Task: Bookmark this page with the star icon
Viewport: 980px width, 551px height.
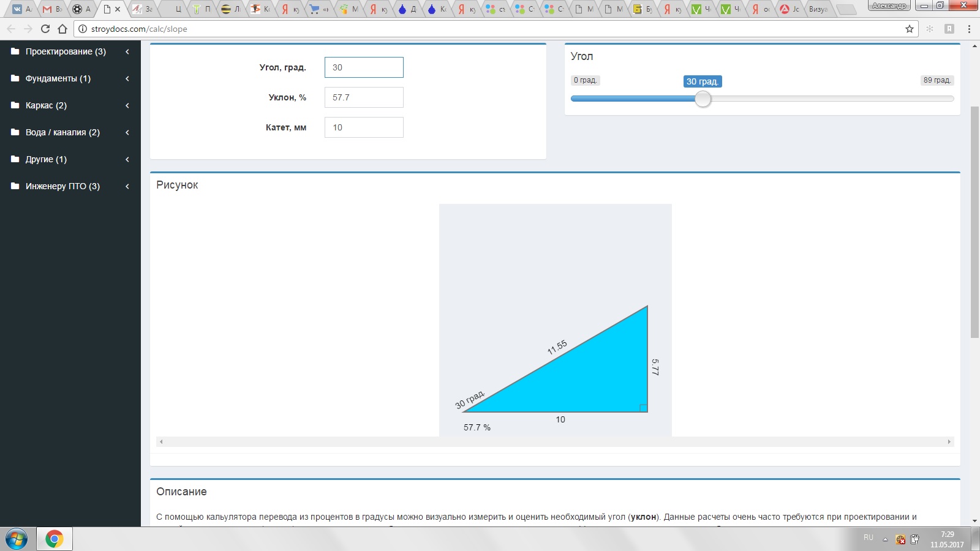Action: (909, 29)
